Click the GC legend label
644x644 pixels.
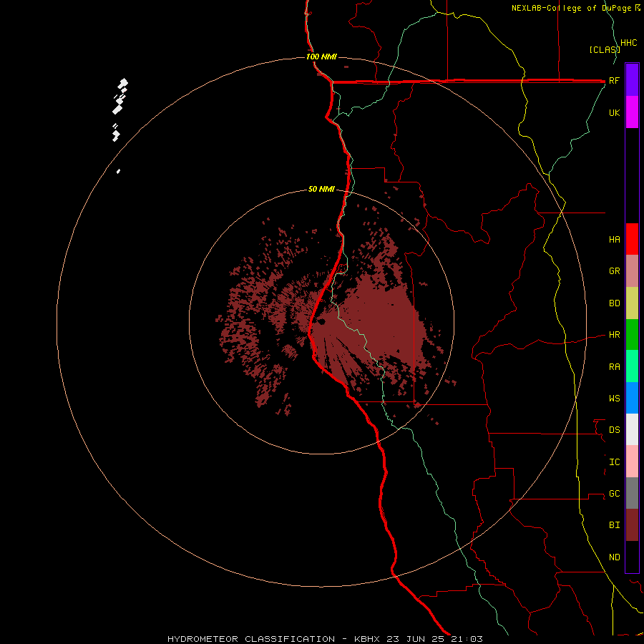click(x=615, y=494)
